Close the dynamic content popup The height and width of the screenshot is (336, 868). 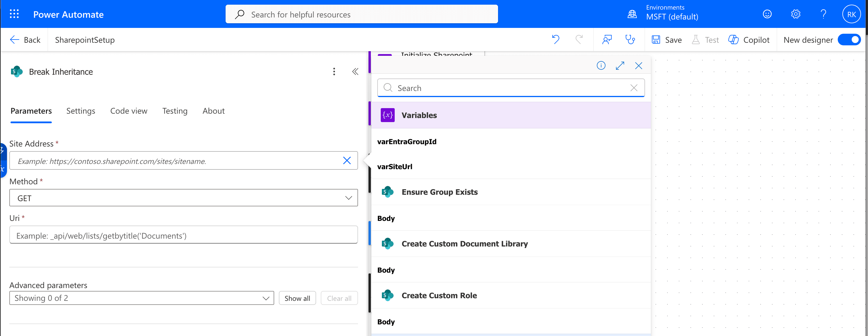(639, 65)
